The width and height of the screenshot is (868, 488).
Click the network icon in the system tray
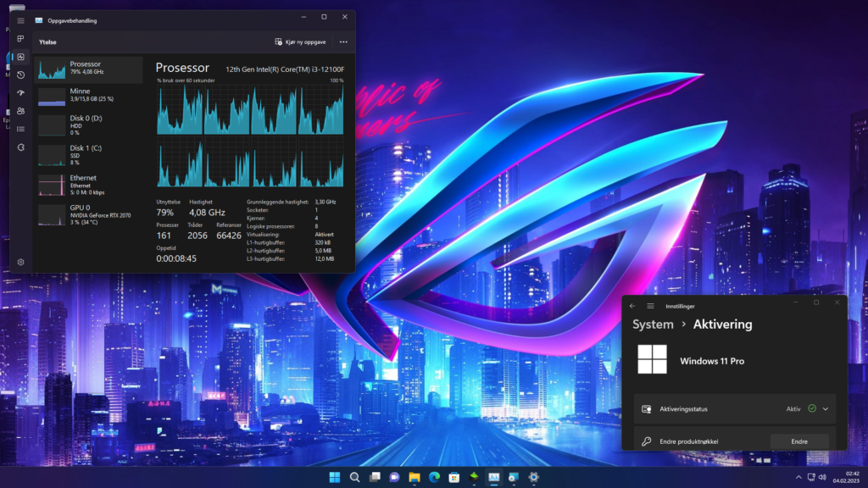pyautogui.click(x=811, y=477)
